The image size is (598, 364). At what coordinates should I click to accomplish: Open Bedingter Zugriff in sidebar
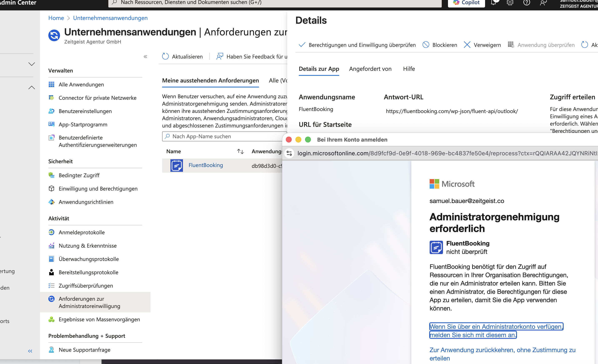click(x=79, y=175)
